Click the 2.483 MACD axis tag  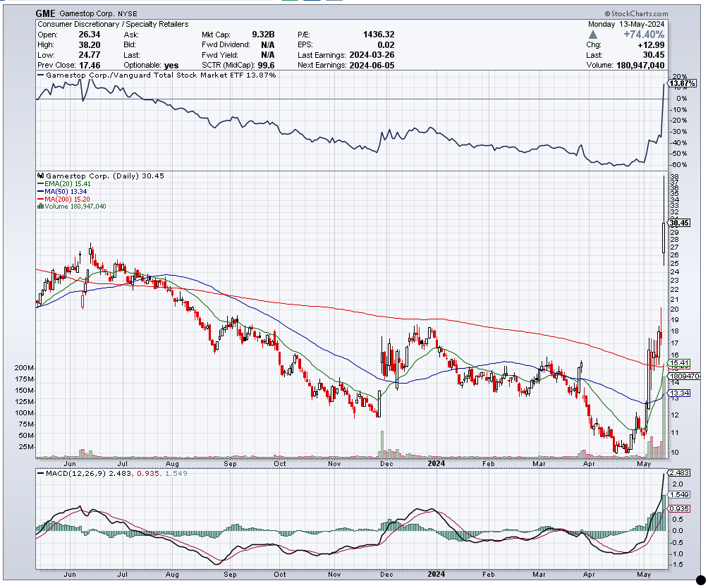tap(679, 473)
